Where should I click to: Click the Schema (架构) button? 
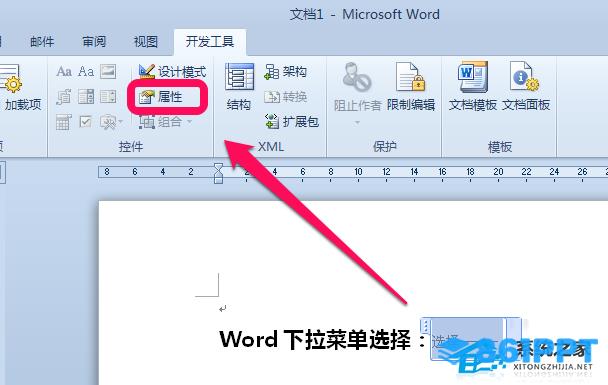pos(286,72)
